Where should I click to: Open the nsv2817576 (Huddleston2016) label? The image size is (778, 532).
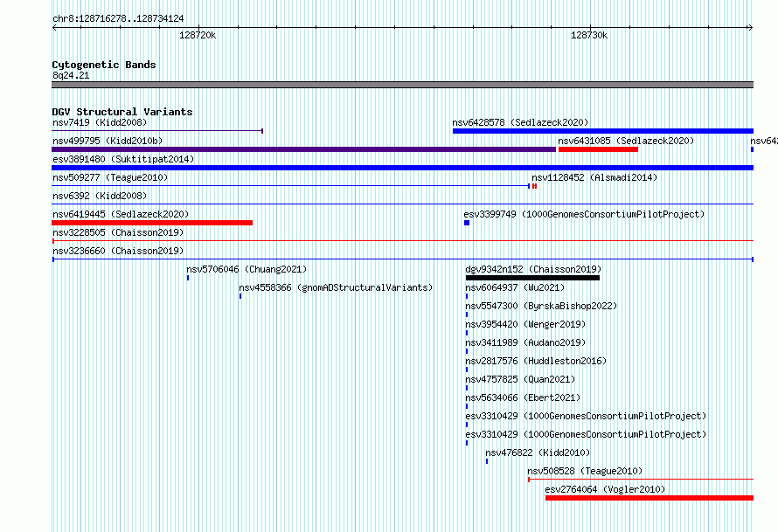click(x=536, y=361)
